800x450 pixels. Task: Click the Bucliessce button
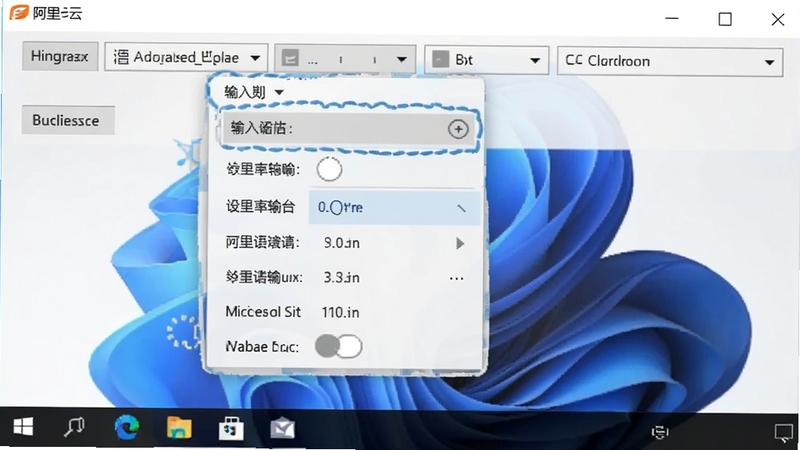pos(68,120)
